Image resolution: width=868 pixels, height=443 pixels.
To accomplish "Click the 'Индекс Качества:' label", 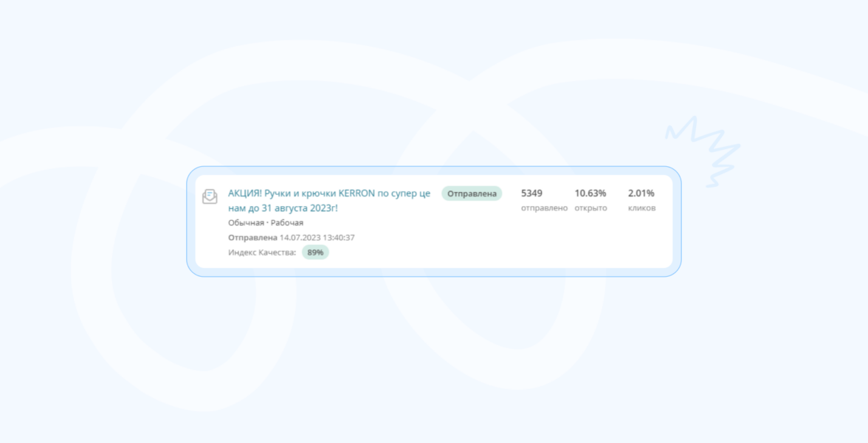I will (x=262, y=253).
